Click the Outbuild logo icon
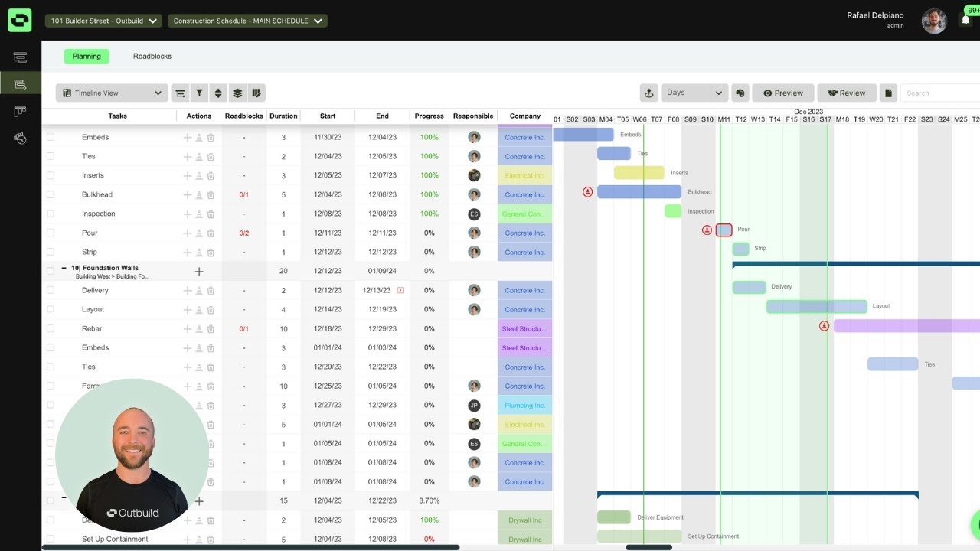The width and height of the screenshot is (980, 551). pos(20,20)
